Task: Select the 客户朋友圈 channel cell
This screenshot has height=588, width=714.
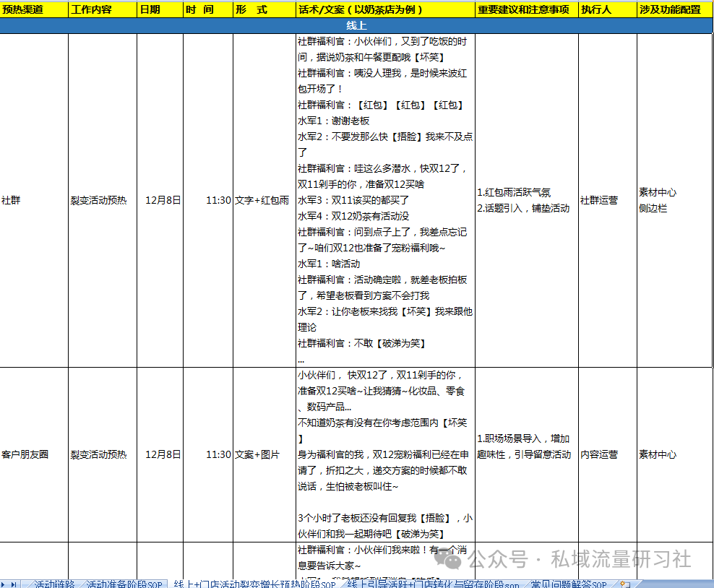Action: click(34, 454)
